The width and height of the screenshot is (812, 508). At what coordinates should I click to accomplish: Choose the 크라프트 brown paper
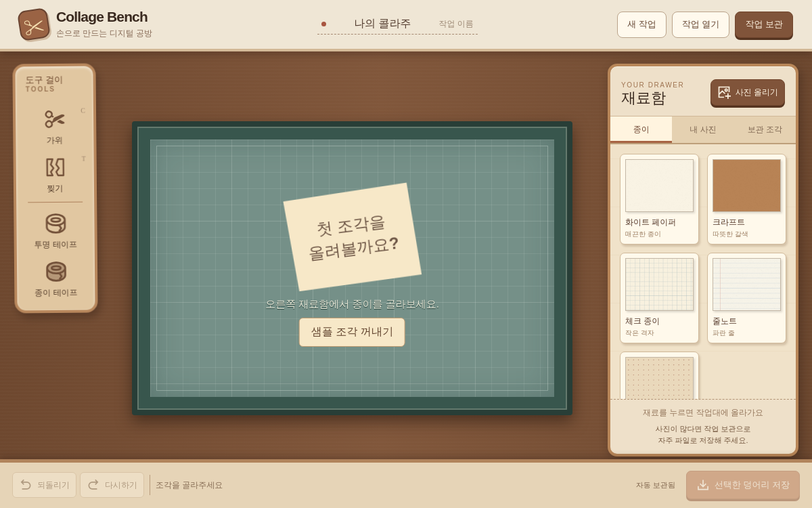coord(746,199)
